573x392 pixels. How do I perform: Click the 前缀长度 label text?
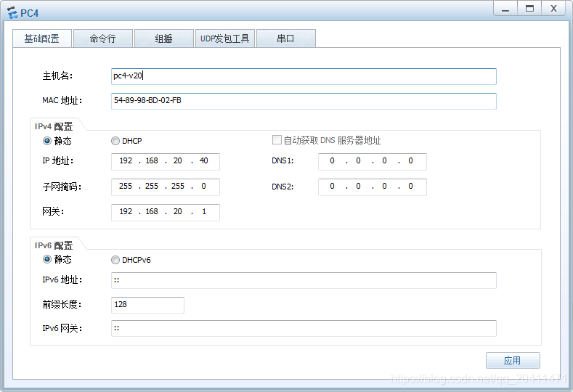62,304
